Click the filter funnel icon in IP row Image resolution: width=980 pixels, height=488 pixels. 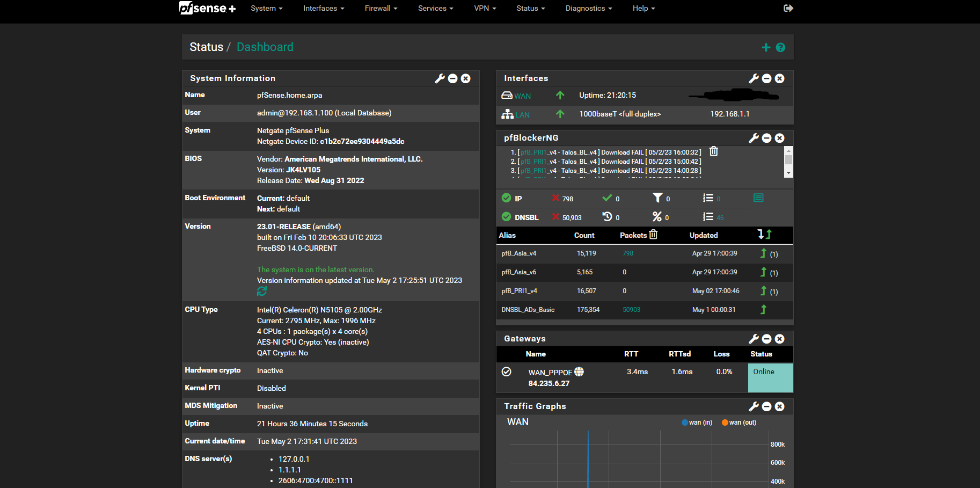[657, 198]
